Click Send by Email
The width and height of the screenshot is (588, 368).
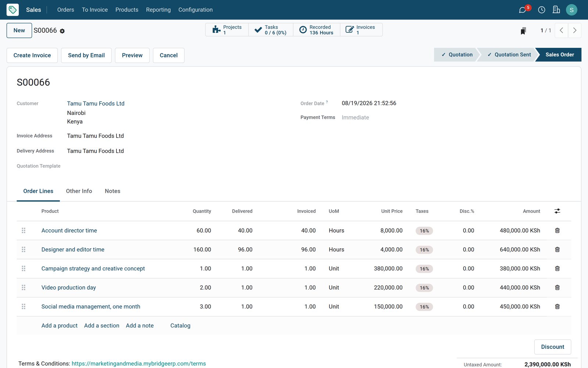pyautogui.click(x=86, y=55)
